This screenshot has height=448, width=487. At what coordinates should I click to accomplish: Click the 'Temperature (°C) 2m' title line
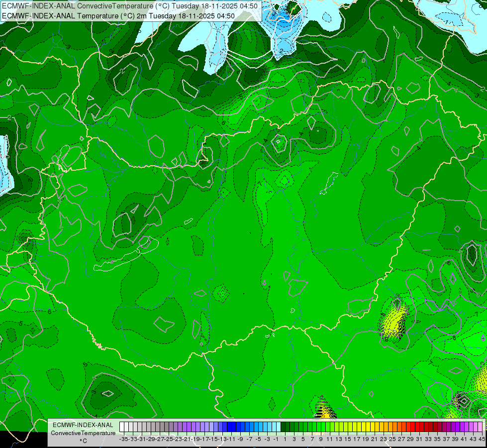click(118, 16)
